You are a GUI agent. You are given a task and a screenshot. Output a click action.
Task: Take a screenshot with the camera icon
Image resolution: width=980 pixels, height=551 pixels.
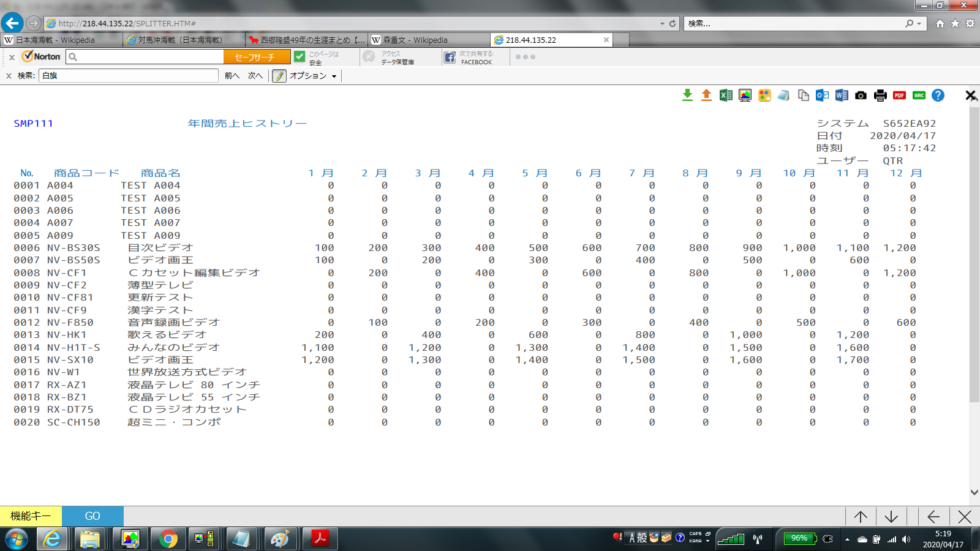[x=861, y=95]
